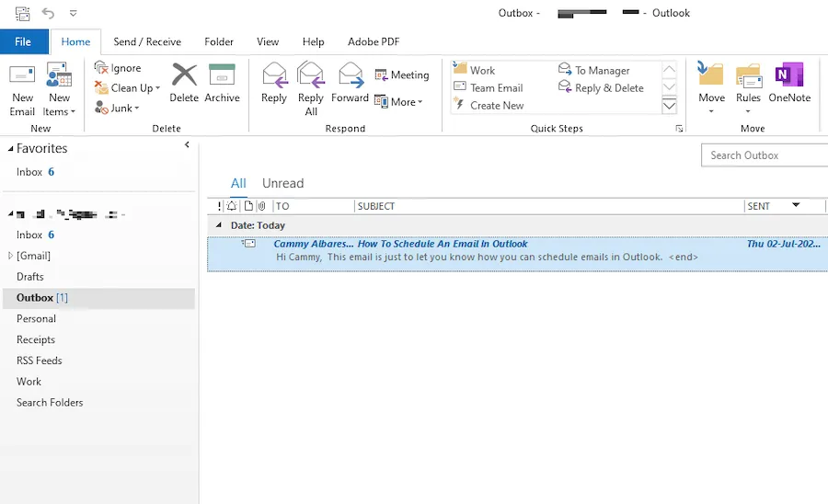The width and height of the screenshot is (828, 504).
Task: Show Unread messages filter
Action: click(282, 183)
